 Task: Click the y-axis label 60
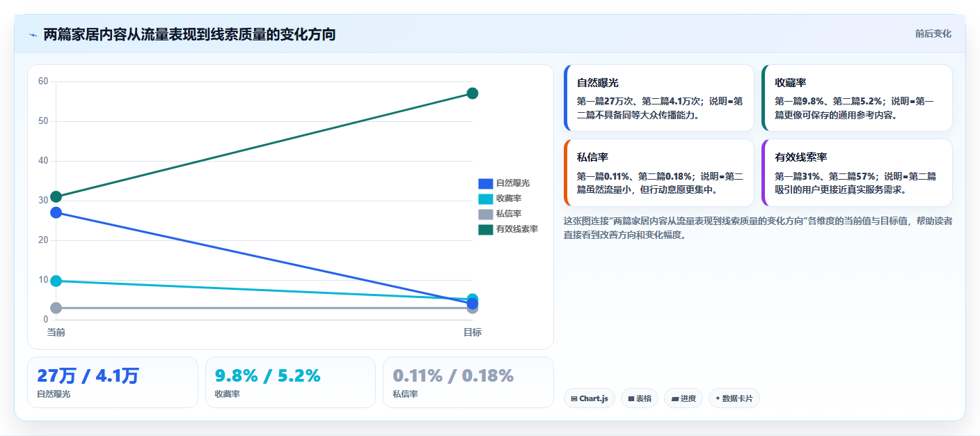pos(43,81)
